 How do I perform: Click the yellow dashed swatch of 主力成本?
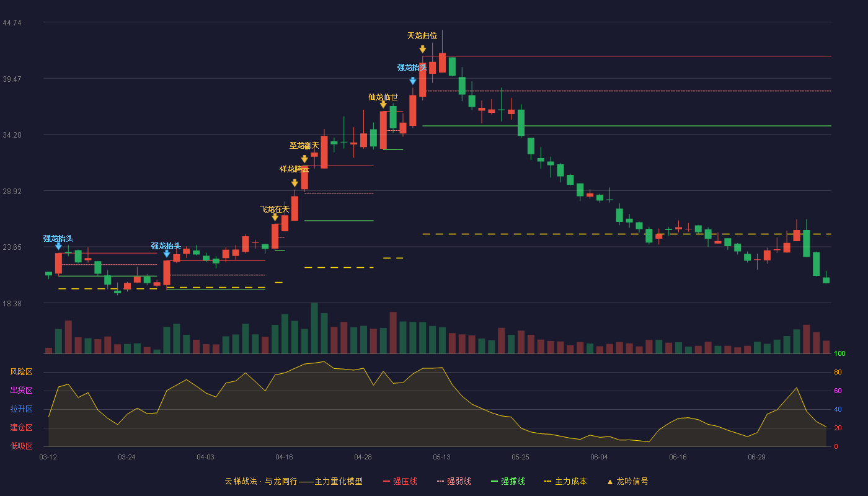click(x=547, y=481)
